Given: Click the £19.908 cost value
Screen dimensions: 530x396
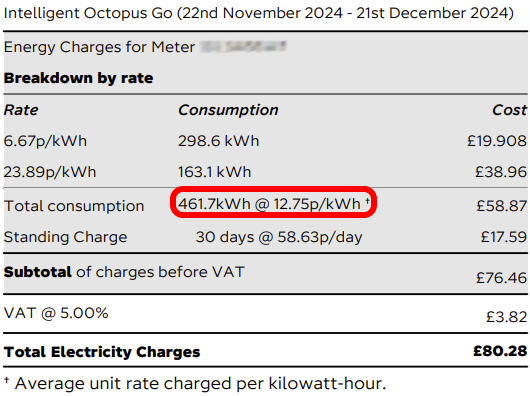Looking at the screenshot, I should [x=497, y=141].
